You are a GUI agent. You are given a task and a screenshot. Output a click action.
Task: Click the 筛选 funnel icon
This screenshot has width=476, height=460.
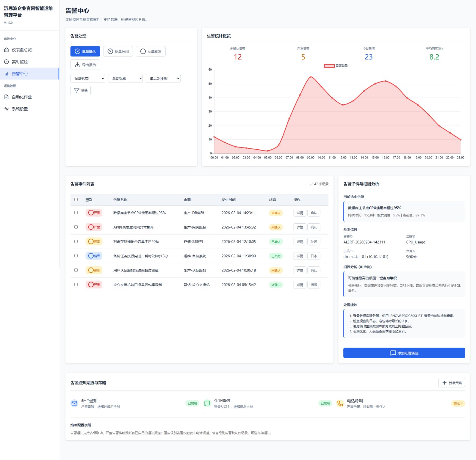[x=76, y=91]
